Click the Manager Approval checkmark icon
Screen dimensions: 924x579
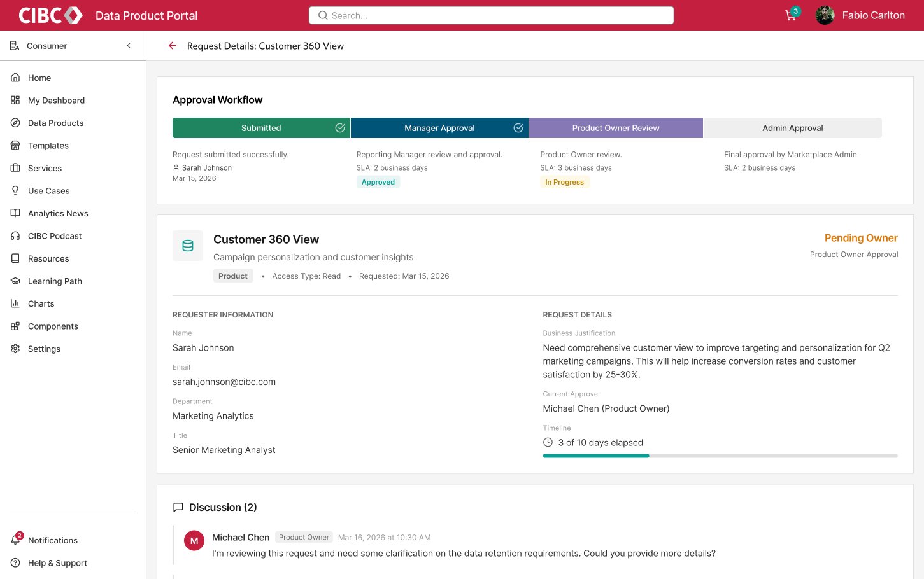518,128
